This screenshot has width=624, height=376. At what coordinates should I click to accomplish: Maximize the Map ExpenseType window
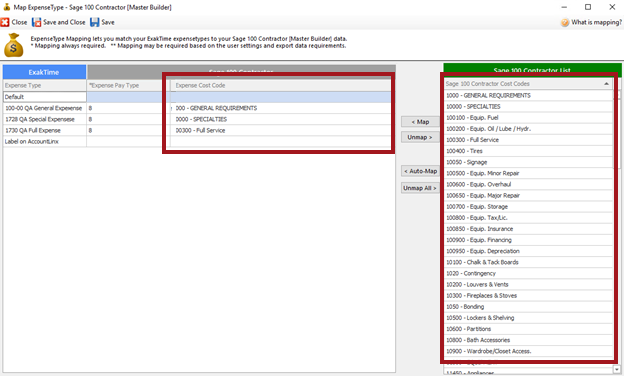[x=588, y=7]
